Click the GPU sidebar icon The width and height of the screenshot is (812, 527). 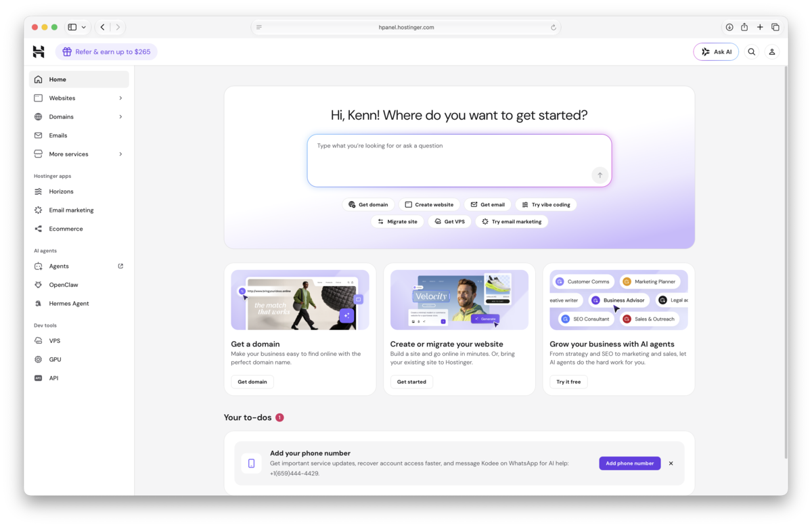(x=39, y=359)
